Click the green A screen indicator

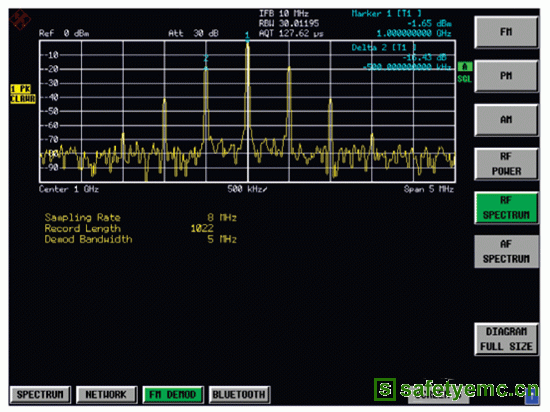pos(464,66)
